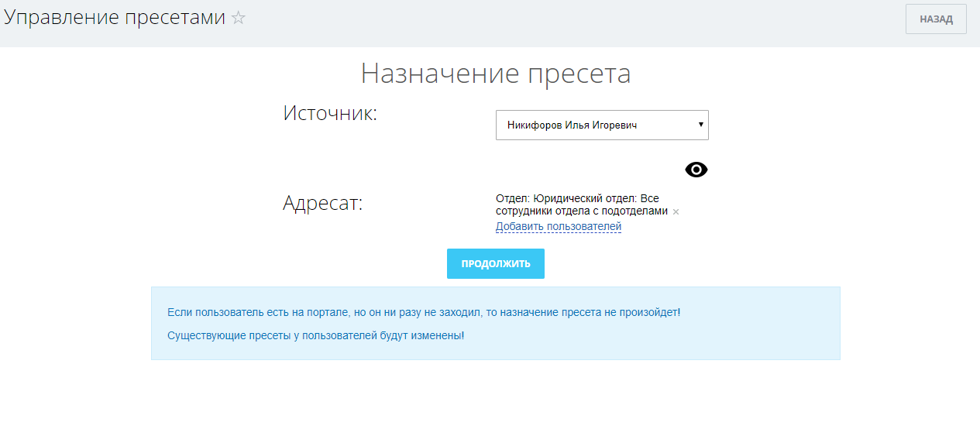Click the gray header bar beside the star
The image size is (980, 436).
(542, 23)
